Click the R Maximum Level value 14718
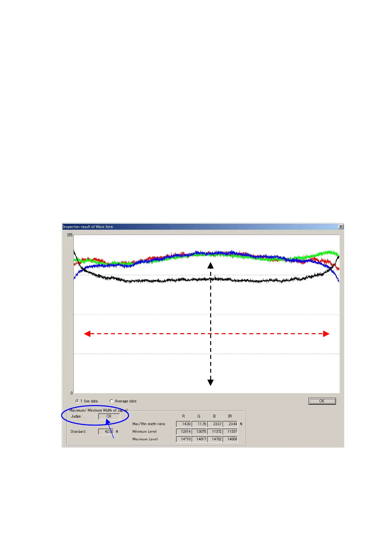This screenshot has height=555, width=392. tap(183, 439)
